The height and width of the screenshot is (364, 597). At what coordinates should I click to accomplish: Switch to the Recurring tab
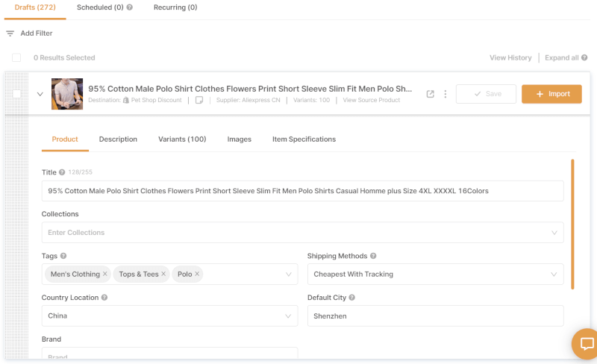click(175, 7)
